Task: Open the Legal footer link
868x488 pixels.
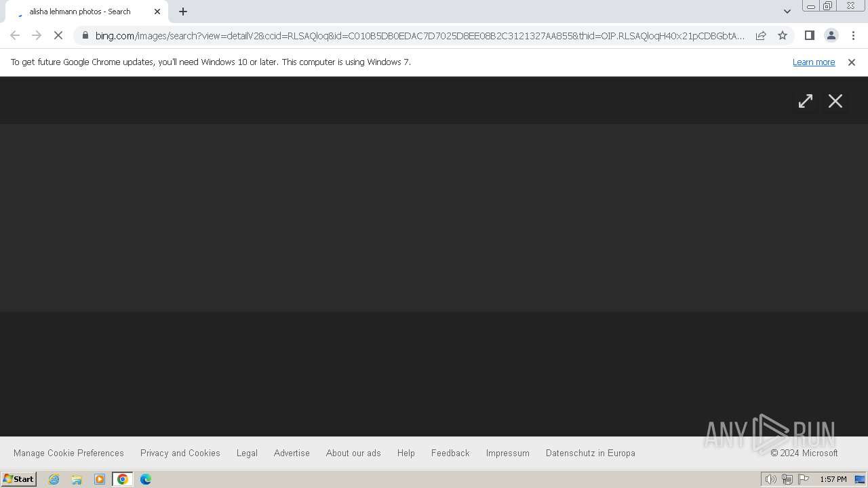Action: point(247,453)
